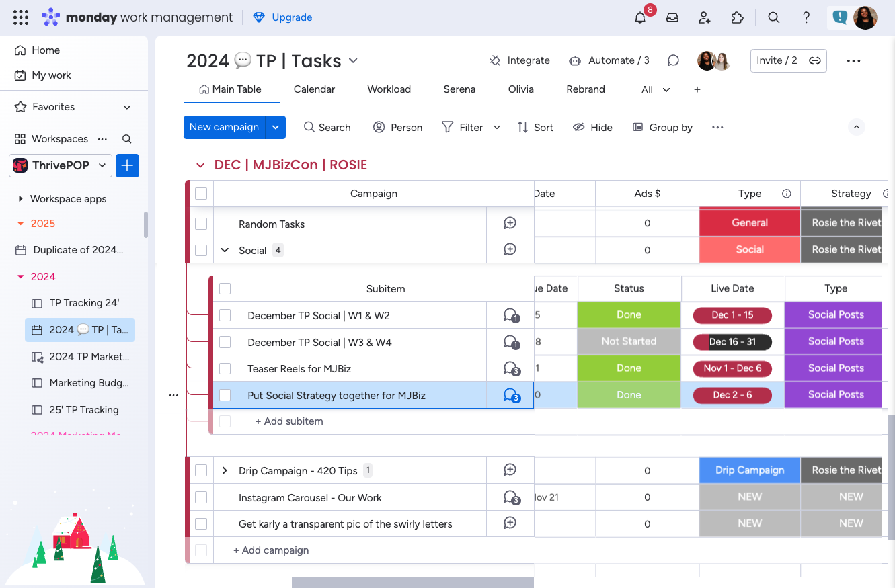Add new workspace item plus button
The height and width of the screenshot is (588, 895).
tap(127, 165)
